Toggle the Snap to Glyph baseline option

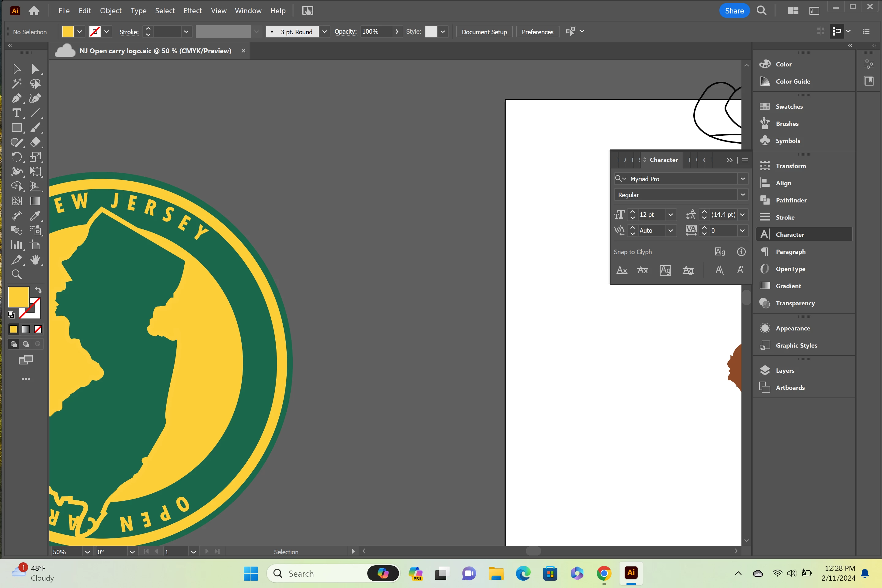pos(622,270)
